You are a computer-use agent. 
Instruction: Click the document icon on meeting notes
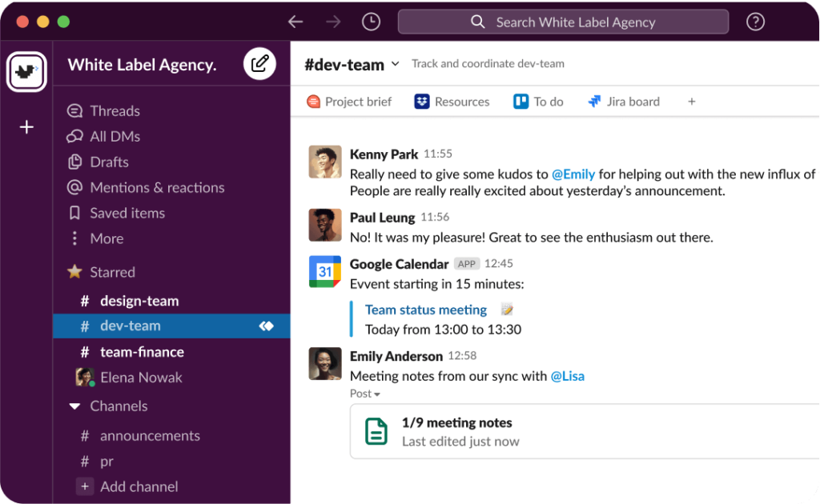point(376,431)
